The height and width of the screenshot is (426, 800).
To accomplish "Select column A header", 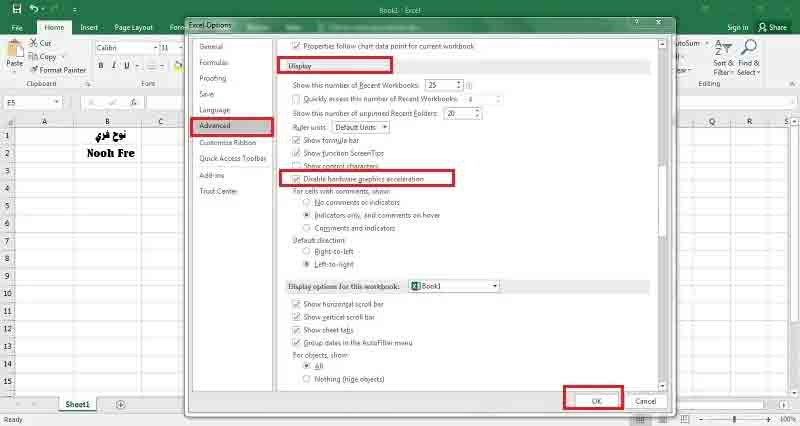I will click(44, 121).
